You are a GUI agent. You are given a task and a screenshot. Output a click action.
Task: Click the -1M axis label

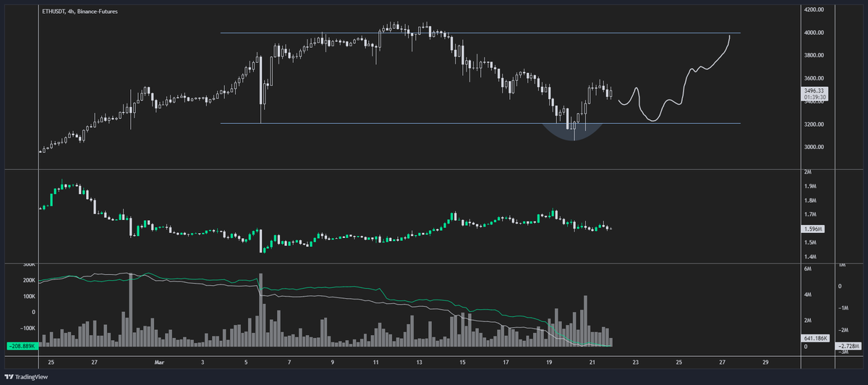pyautogui.click(x=843, y=308)
